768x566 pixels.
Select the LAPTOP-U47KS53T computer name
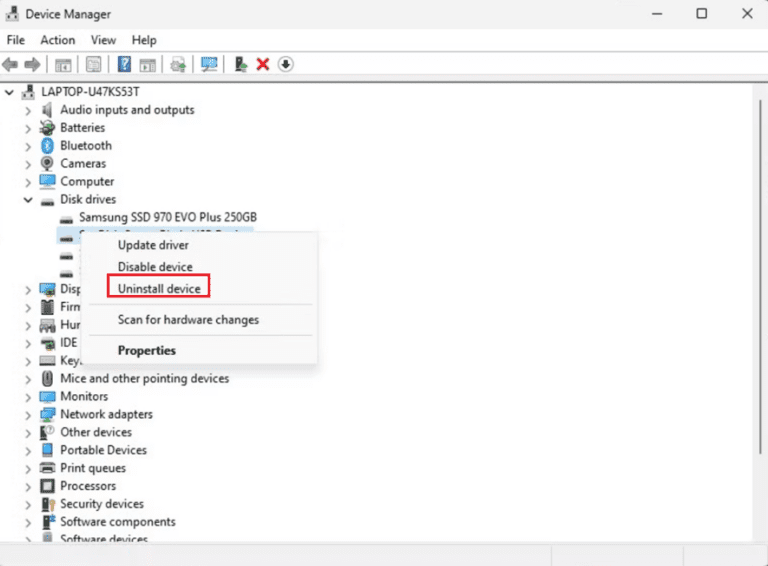tap(90, 92)
